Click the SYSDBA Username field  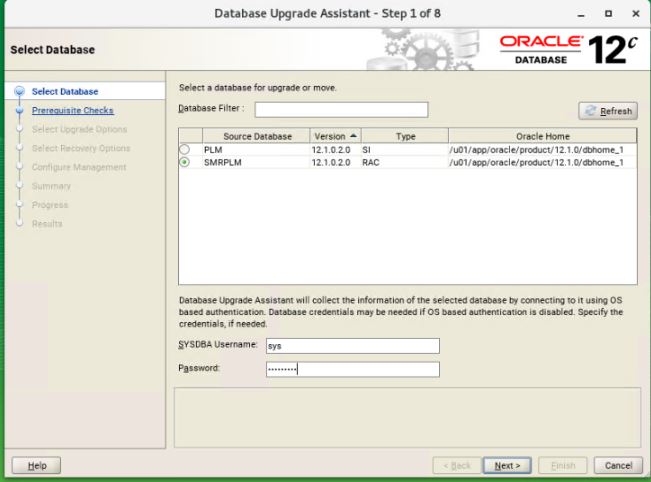pos(352,346)
